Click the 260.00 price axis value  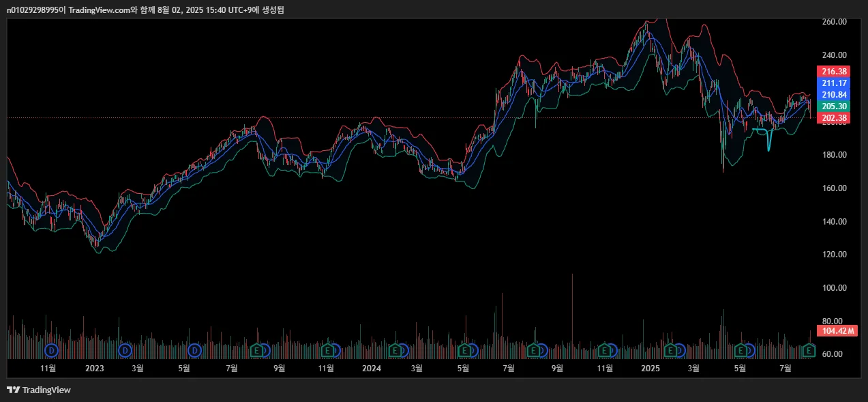(x=834, y=22)
